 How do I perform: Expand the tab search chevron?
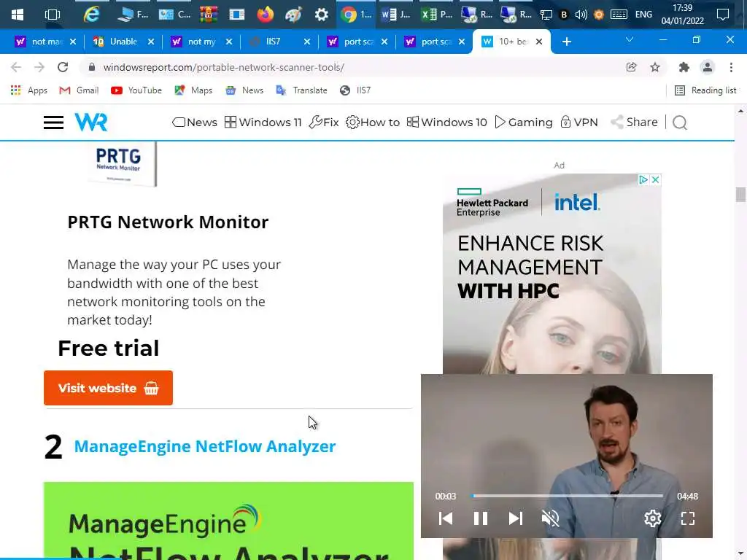point(630,40)
